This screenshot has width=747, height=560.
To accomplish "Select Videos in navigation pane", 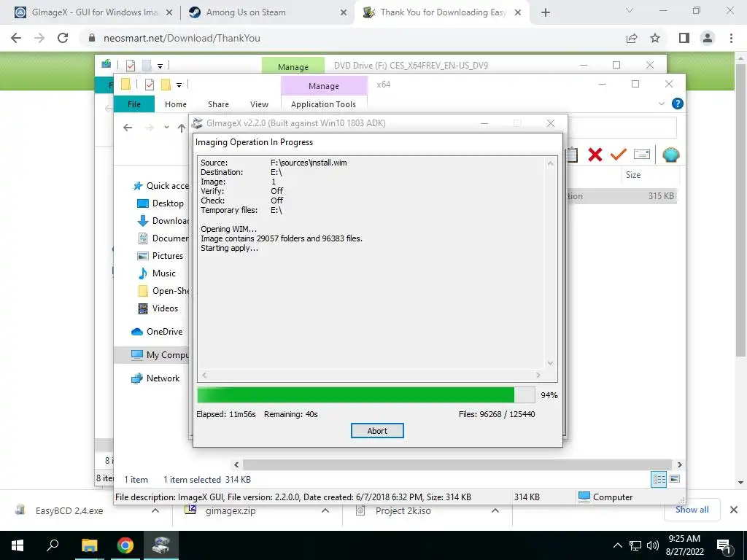I will 158,308.
